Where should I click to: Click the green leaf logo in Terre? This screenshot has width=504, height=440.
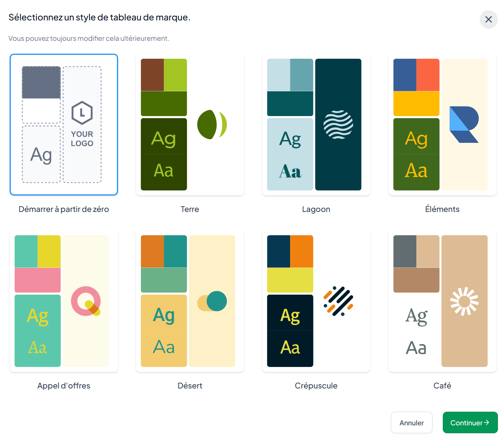(212, 125)
